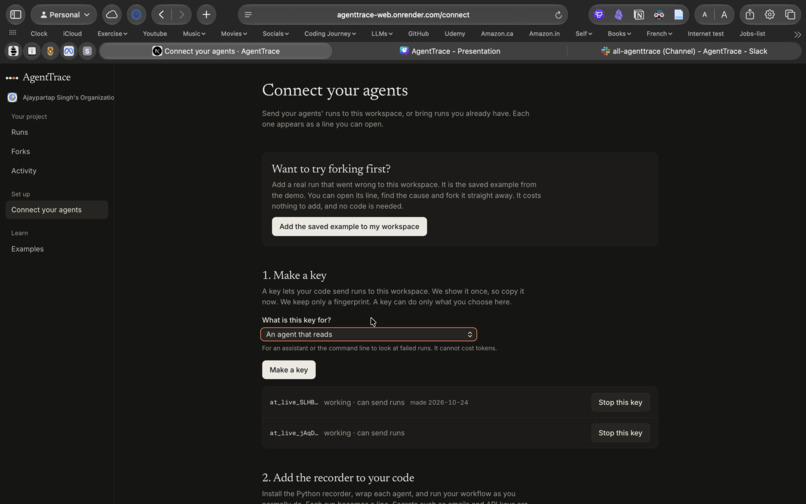This screenshot has width=806, height=504.
Task: Show tab overview icon
Action: [x=790, y=14]
